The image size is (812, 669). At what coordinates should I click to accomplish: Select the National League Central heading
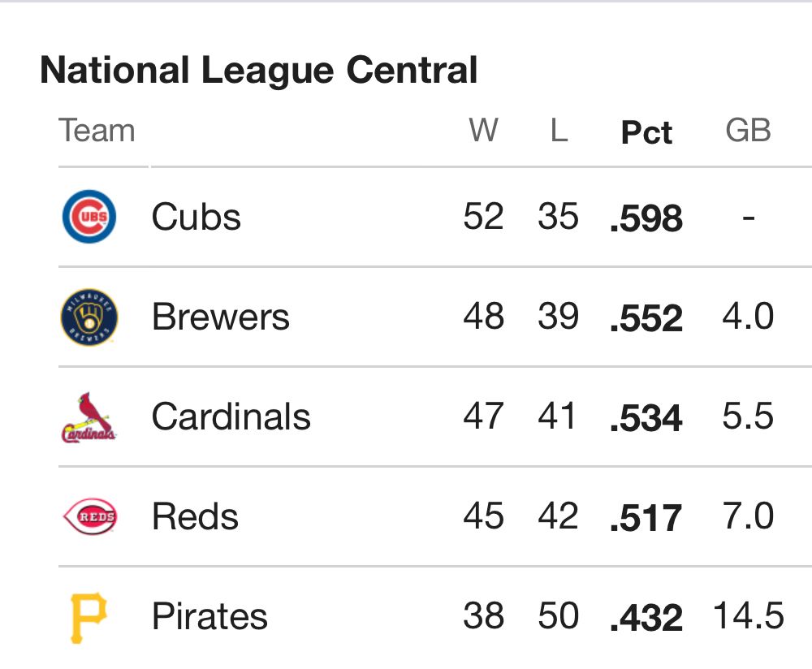[258, 71]
